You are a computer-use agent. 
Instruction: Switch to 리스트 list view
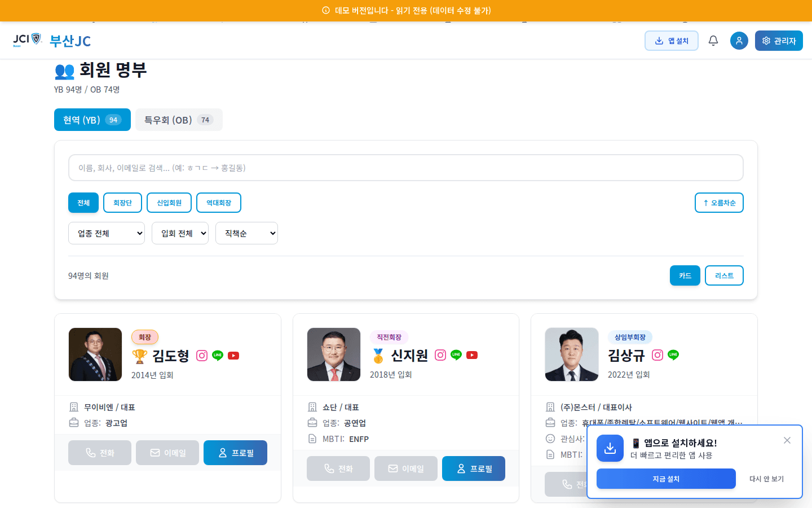(724, 275)
